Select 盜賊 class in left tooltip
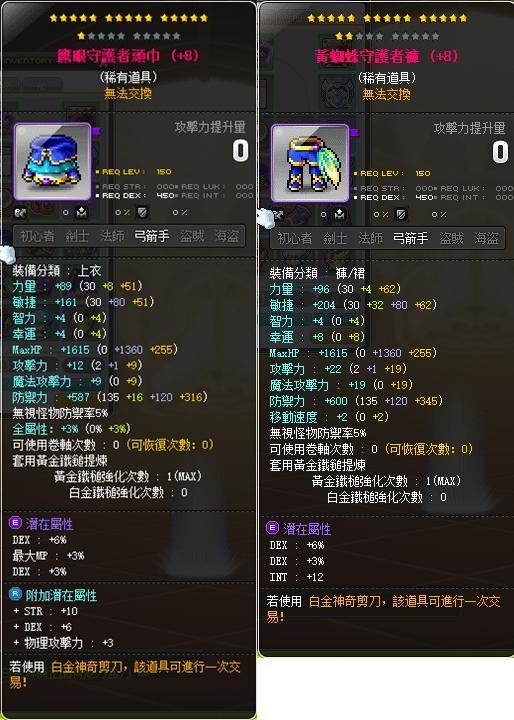The height and width of the screenshot is (720, 514). (192, 236)
